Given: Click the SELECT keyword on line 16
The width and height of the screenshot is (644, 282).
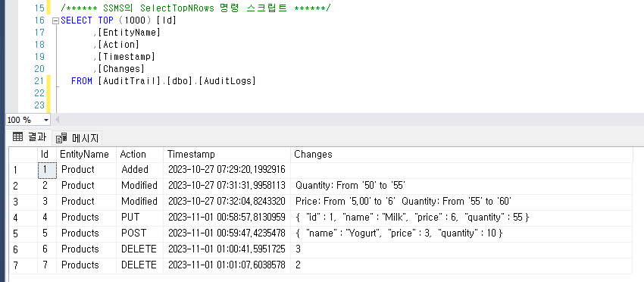Looking at the screenshot, I should [x=77, y=20].
